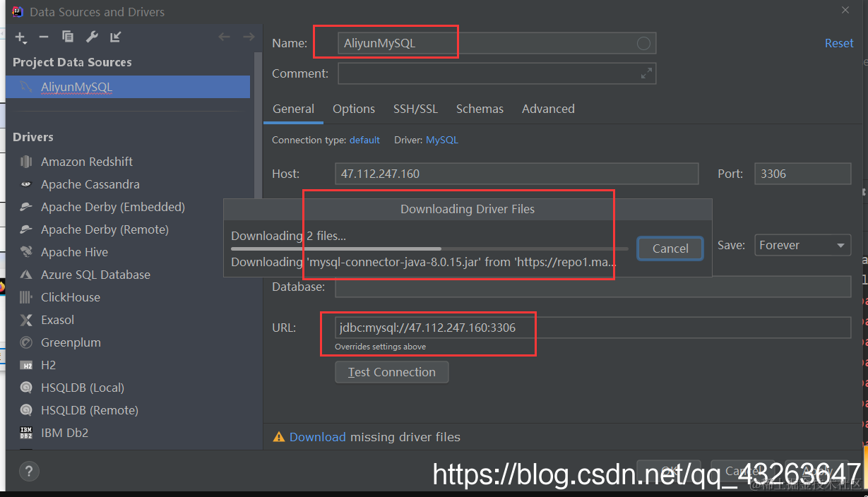868x497 pixels.
Task: Click Reset link
Action: (x=839, y=43)
